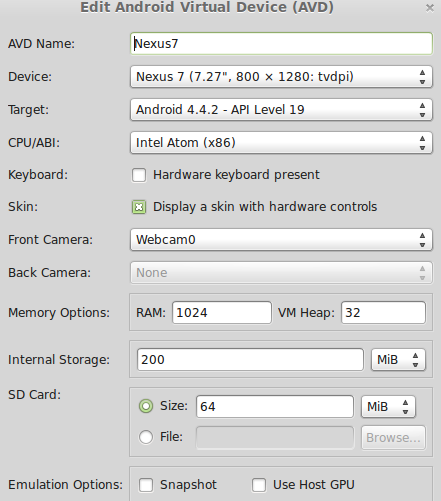The height and width of the screenshot is (501, 441).
Task: Click the SD Card size field showing 64
Action: click(x=275, y=407)
